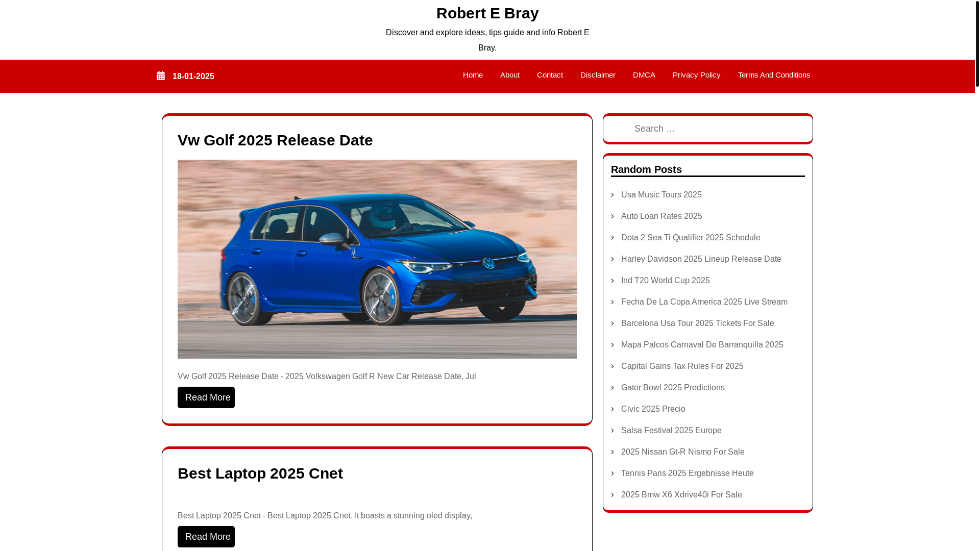
Task: Open Usa Music Tours 2025 link
Action: pyautogui.click(x=661, y=195)
